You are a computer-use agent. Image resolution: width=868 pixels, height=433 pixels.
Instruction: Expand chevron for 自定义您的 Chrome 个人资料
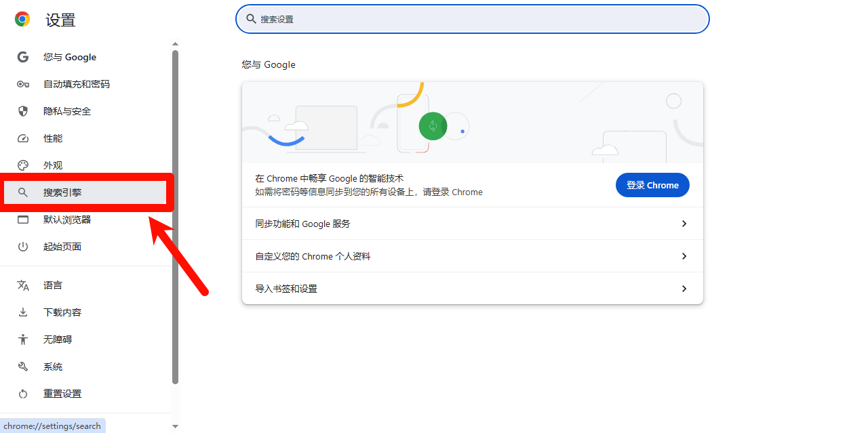click(684, 256)
